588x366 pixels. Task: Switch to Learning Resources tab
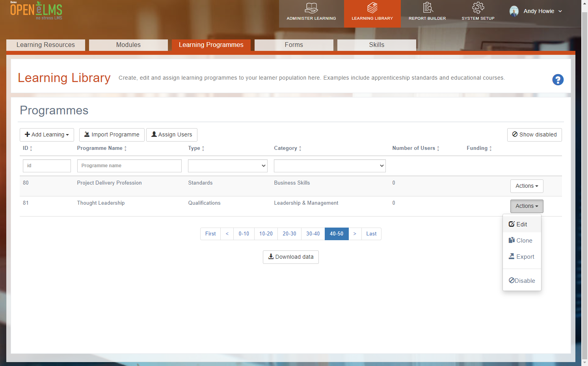point(46,45)
